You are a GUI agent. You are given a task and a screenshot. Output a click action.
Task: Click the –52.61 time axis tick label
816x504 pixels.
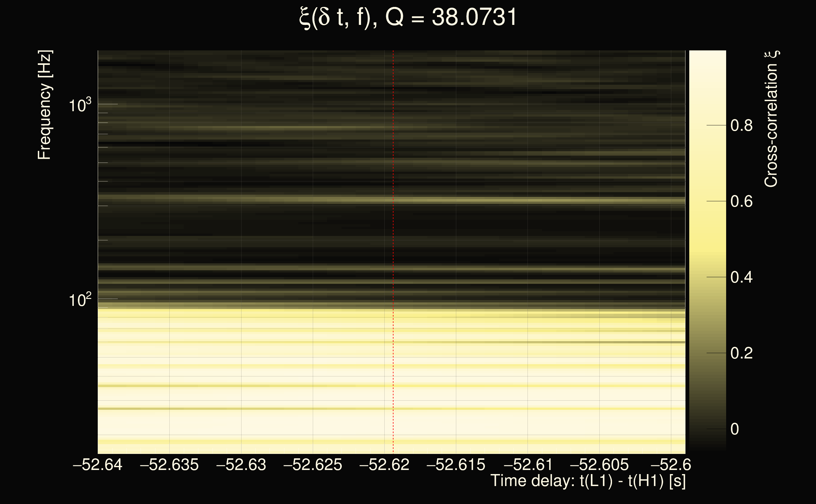(528, 465)
